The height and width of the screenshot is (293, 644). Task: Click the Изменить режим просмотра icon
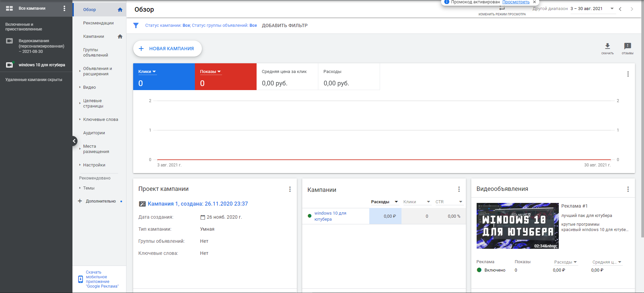pos(502,8)
